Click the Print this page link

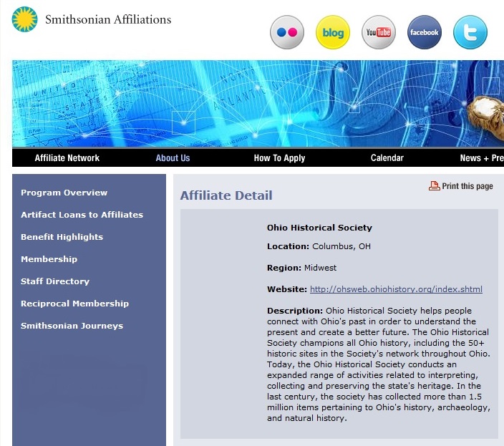coord(467,186)
